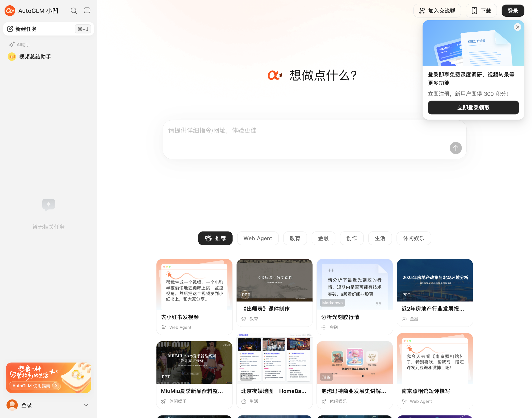
Task: Close the login promotion popup
Action: tap(518, 27)
